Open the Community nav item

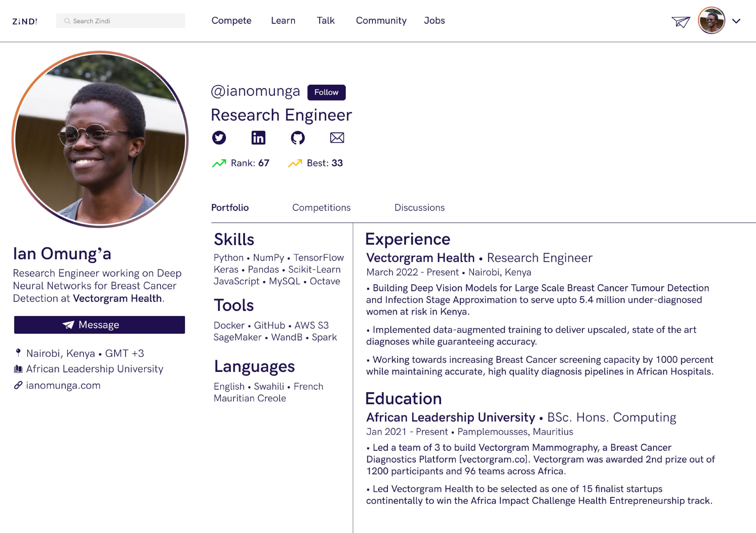coord(381,20)
